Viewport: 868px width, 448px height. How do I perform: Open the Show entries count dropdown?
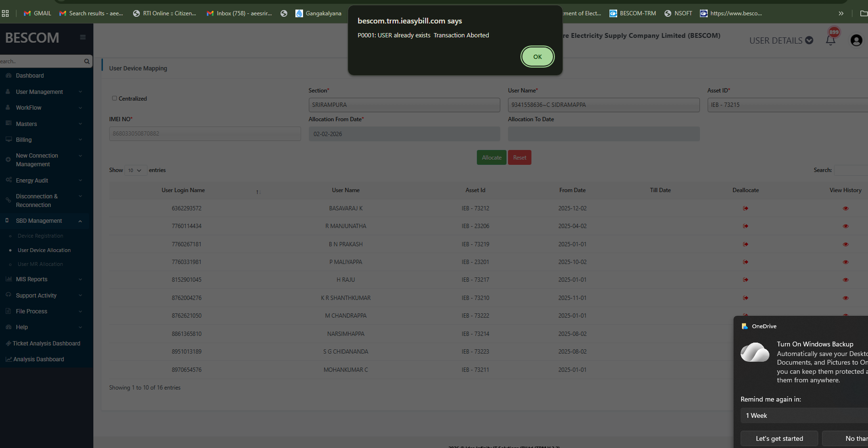[x=135, y=170]
